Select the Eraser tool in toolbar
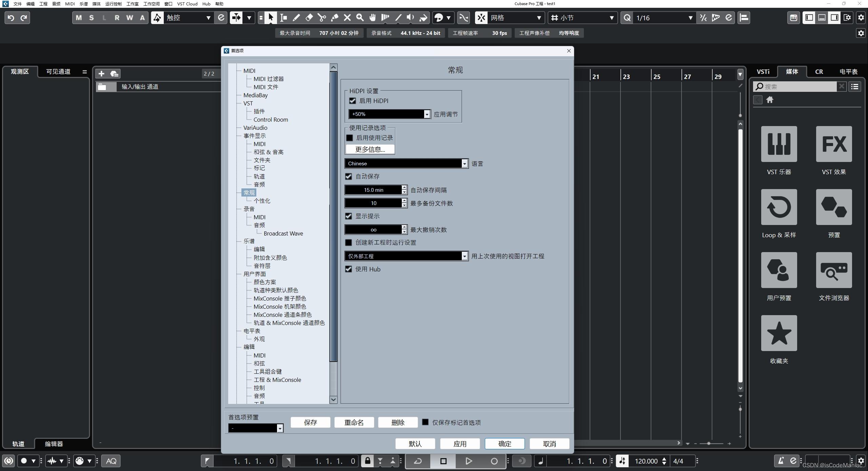Image resolution: width=868 pixels, height=471 pixels. [309, 18]
